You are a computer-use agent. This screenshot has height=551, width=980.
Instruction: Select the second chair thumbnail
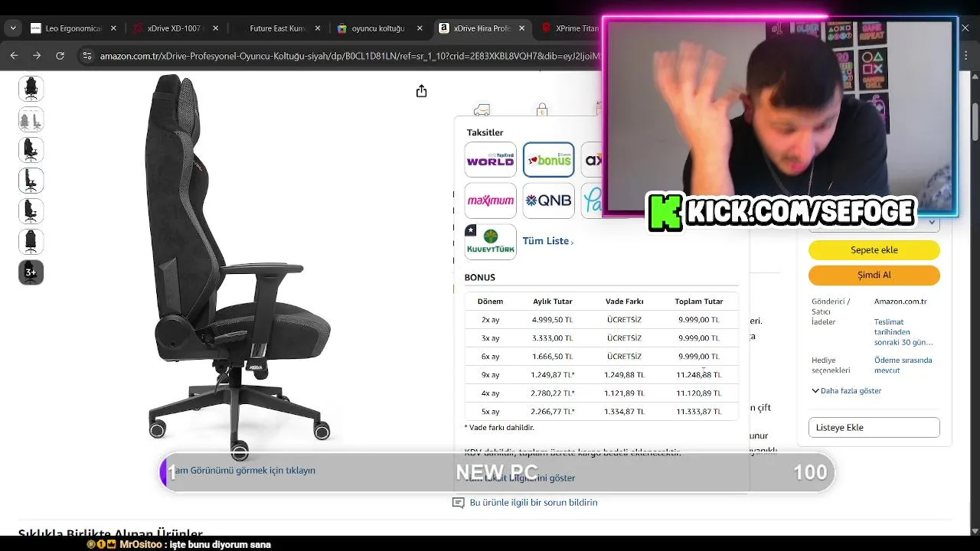coord(31,119)
